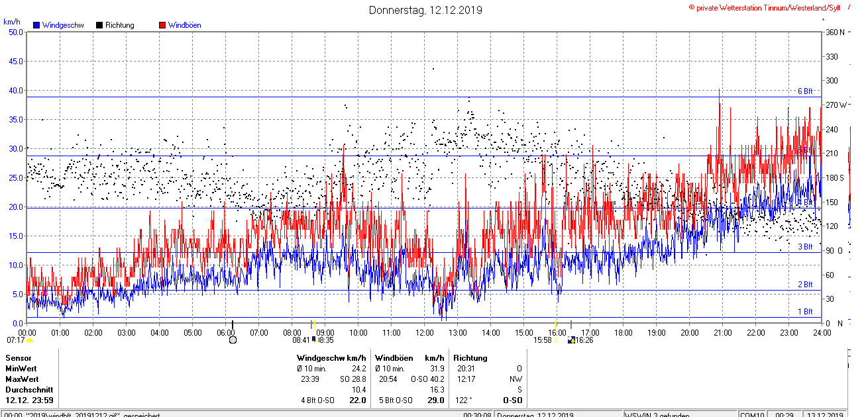Click the moonrise icon left of 16:26
This screenshot has width=868, height=417.
[571, 340]
